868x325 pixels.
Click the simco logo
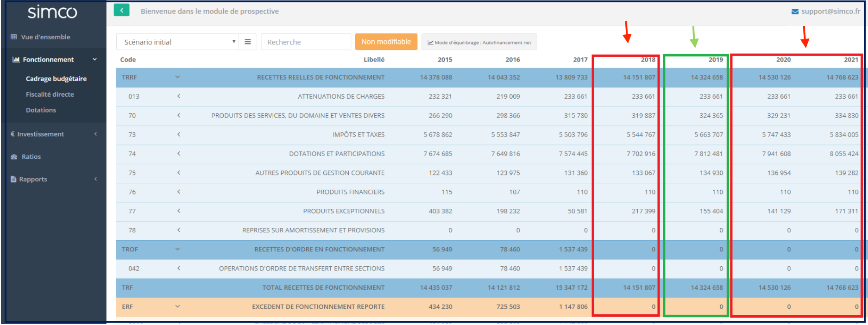(x=52, y=12)
